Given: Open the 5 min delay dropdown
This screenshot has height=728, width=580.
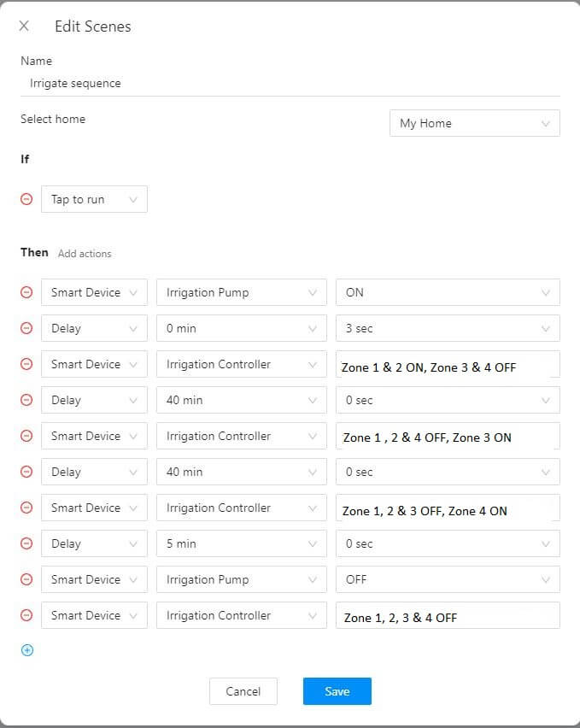Looking at the screenshot, I should pyautogui.click(x=241, y=543).
